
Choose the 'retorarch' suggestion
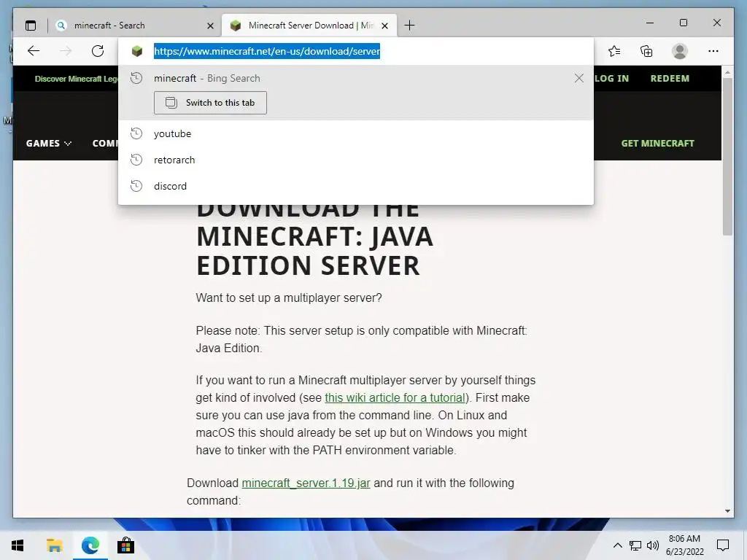[356, 160]
